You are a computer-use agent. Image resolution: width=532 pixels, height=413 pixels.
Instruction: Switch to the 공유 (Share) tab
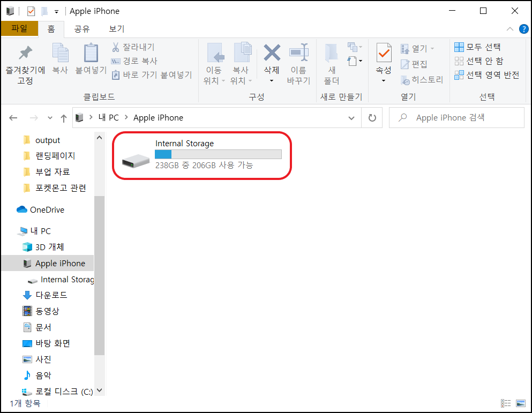pos(82,29)
